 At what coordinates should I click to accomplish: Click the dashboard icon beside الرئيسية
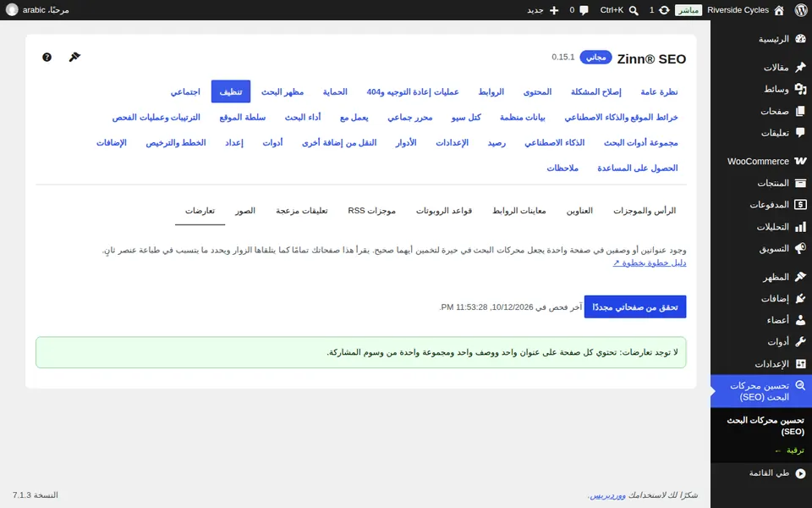tap(801, 39)
